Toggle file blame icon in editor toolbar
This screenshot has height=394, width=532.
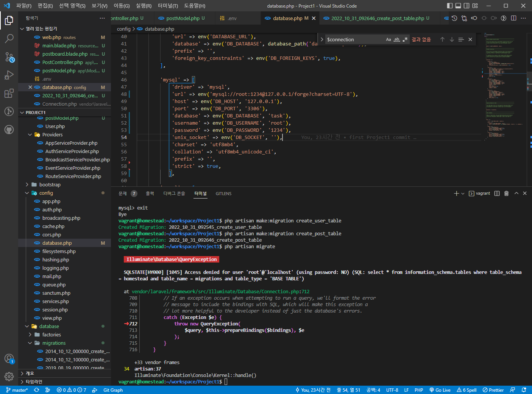coord(504,18)
